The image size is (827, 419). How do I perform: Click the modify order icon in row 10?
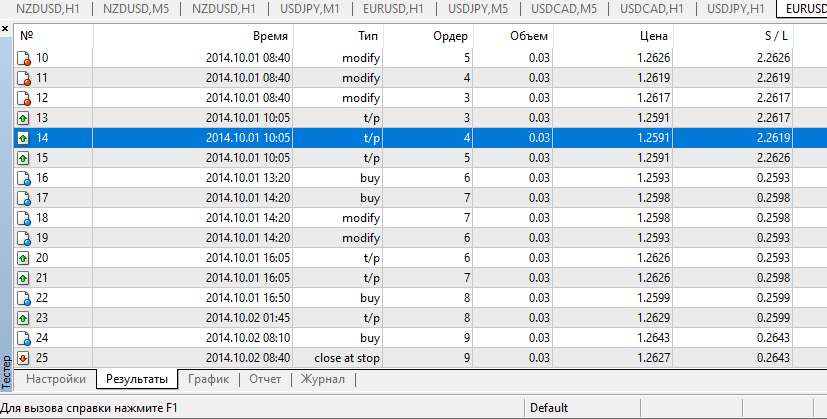tap(24, 58)
